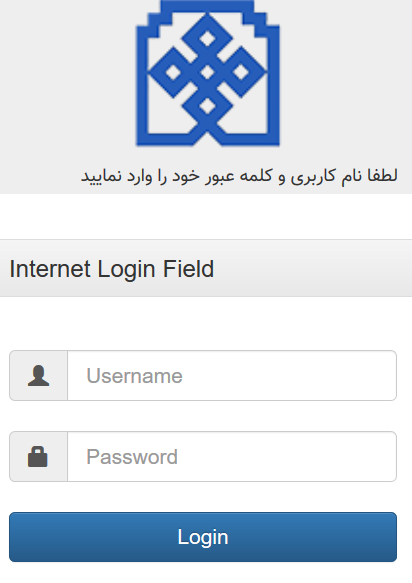Click the padlock icon beside Password
Screen dimensions: 412x583
click(x=38, y=456)
